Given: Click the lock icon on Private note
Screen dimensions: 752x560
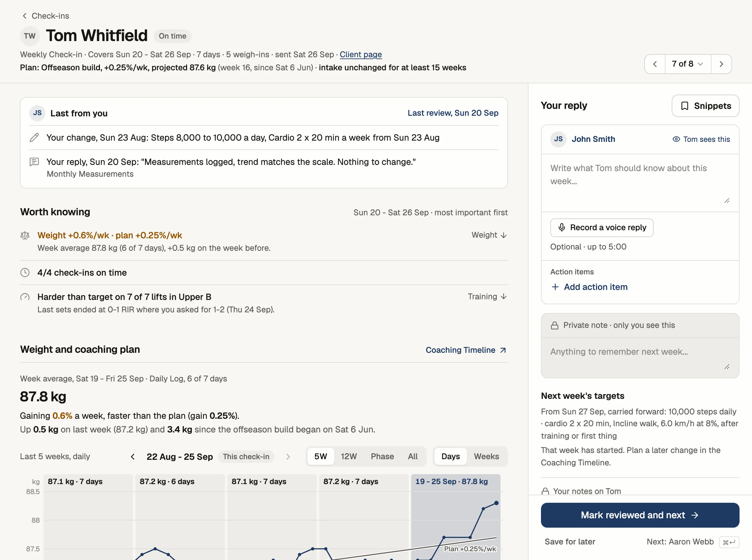Looking at the screenshot, I should point(554,325).
